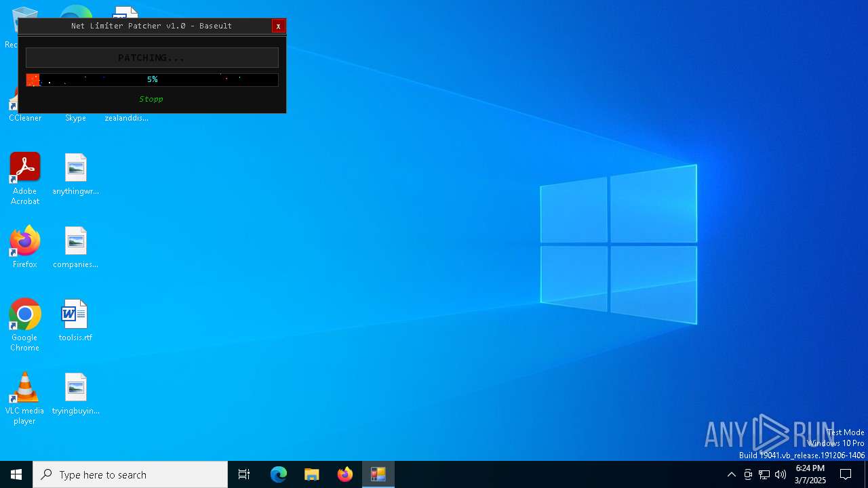Open the notification center icon
The image size is (868, 488).
[846, 474]
